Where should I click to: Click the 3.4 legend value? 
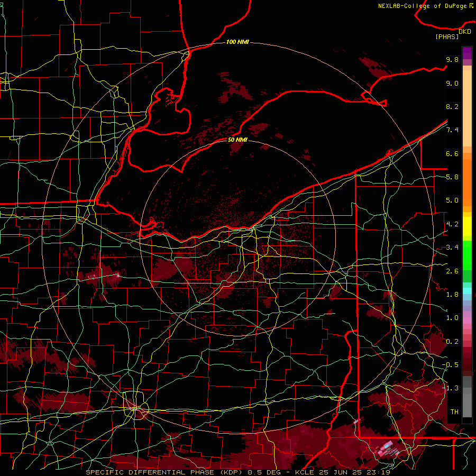[x=452, y=248]
